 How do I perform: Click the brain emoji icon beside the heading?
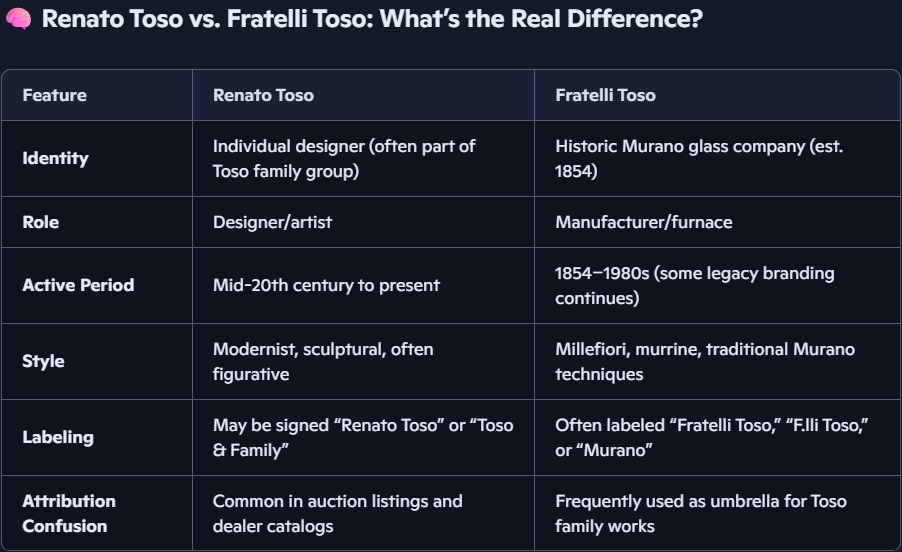click(x=18, y=19)
